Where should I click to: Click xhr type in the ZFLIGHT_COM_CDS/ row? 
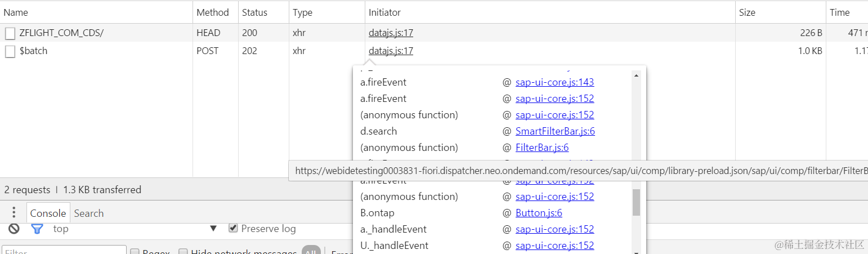(299, 33)
